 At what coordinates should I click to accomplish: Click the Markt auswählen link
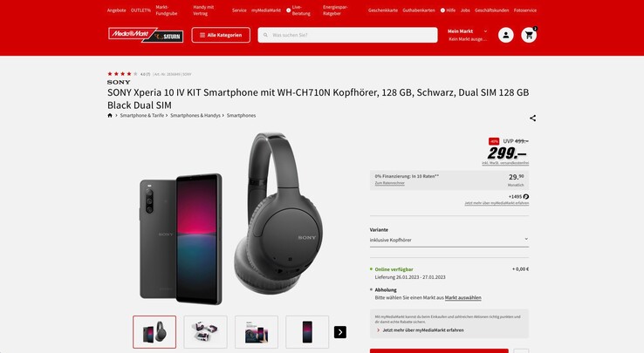click(462, 297)
